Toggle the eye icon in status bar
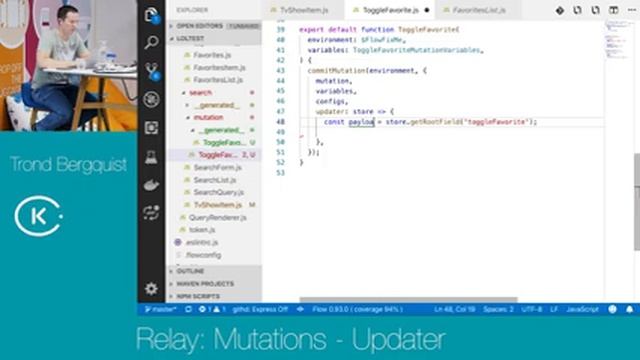This screenshot has height=360, width=640. (x=300, y=309)
